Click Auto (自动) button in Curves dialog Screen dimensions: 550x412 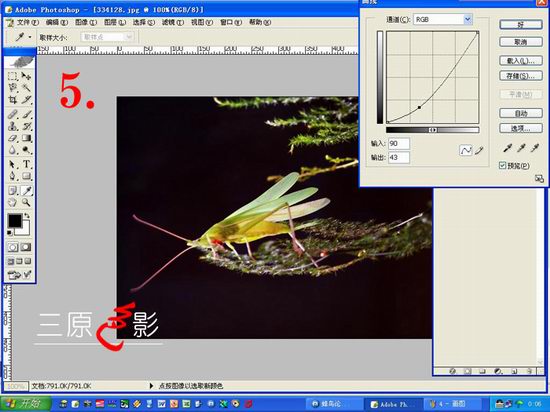pyautogui.click(x=521, y=113)
